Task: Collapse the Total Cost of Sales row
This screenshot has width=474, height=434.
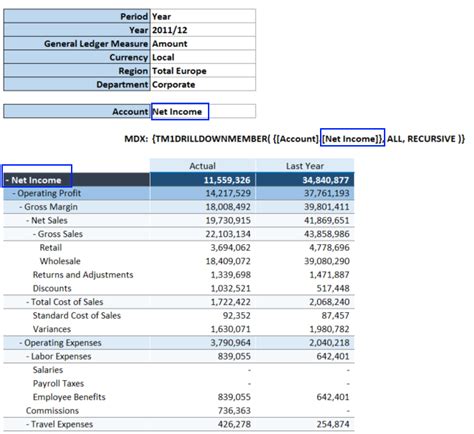Action: [x=28, y=302]
